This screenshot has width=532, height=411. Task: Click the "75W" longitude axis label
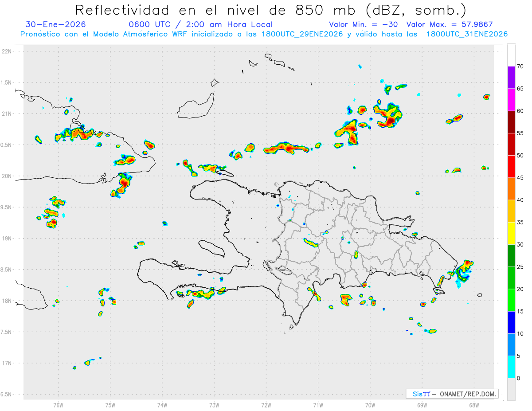click(110, 405)
